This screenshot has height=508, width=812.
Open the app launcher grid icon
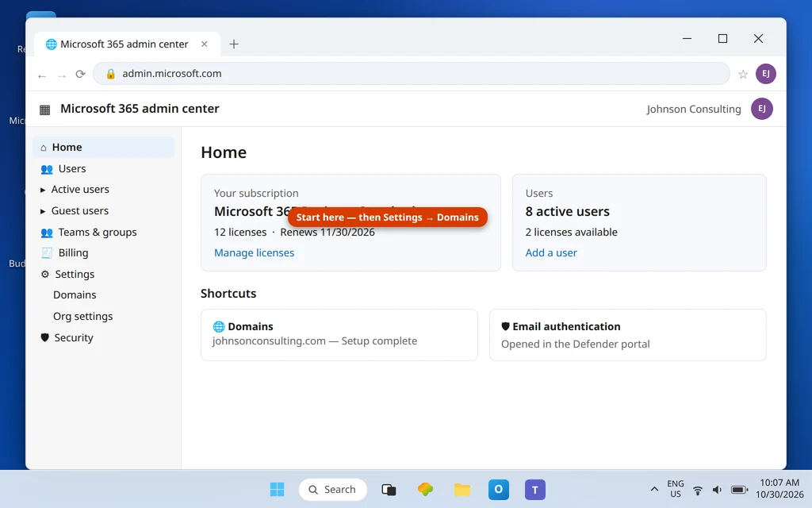45,110
